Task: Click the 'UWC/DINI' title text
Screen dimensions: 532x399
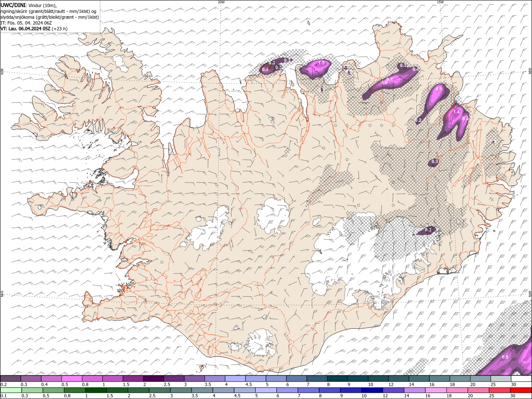Action: pos(12,5)
